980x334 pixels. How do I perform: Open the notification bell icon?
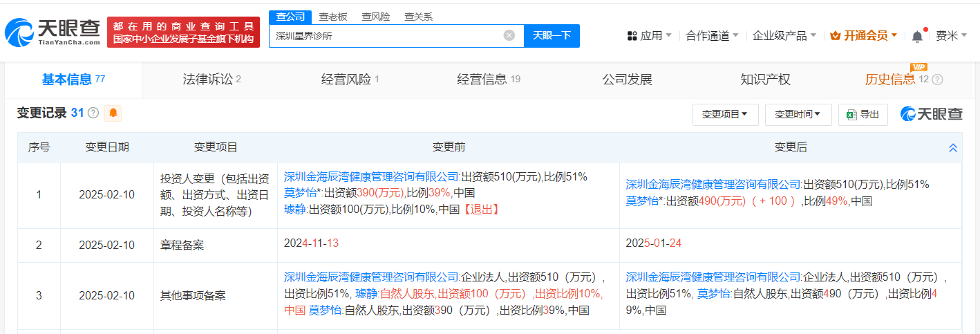tap(917, 35)
